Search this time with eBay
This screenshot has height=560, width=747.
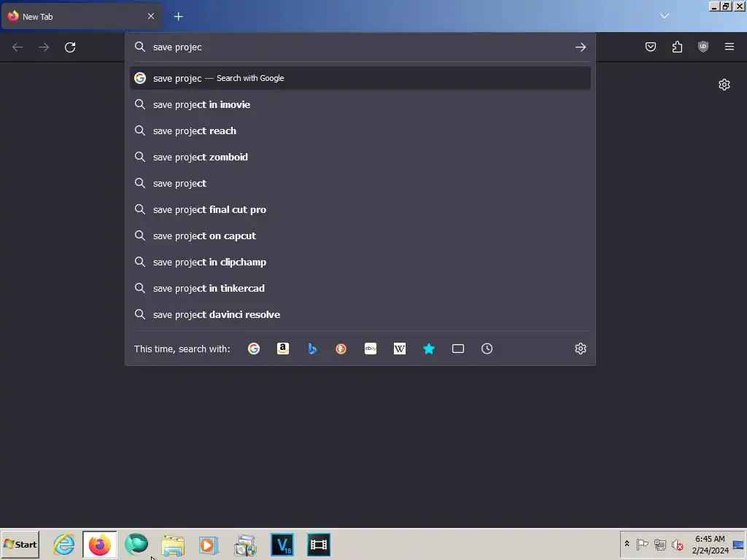point(371,349)
